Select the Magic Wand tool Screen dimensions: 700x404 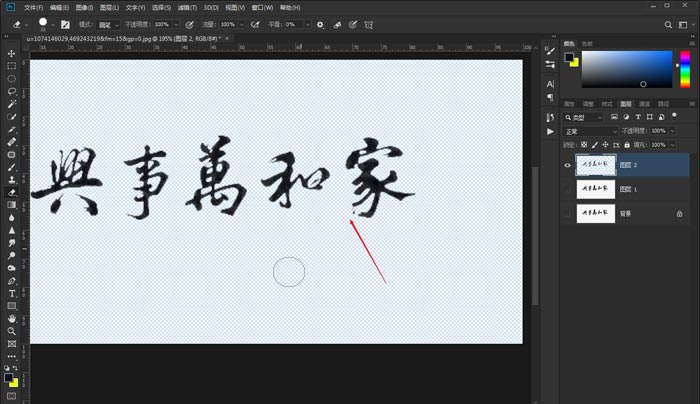[x=12, y=104]
